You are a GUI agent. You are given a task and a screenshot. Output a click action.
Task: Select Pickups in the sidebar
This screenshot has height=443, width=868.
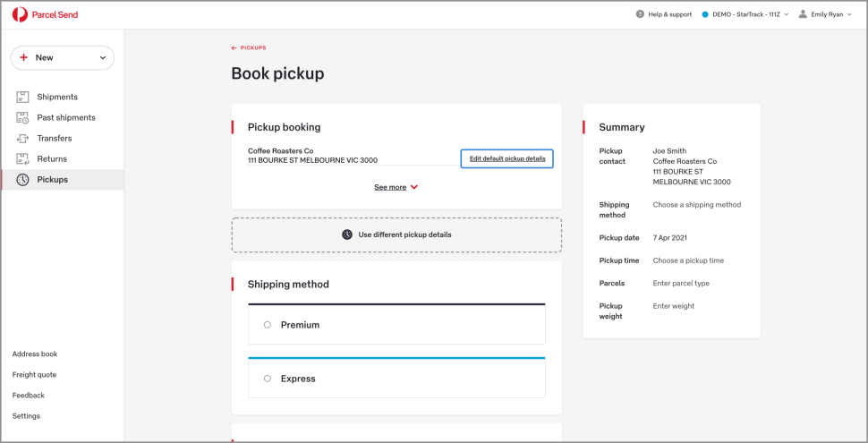point(63,179)
